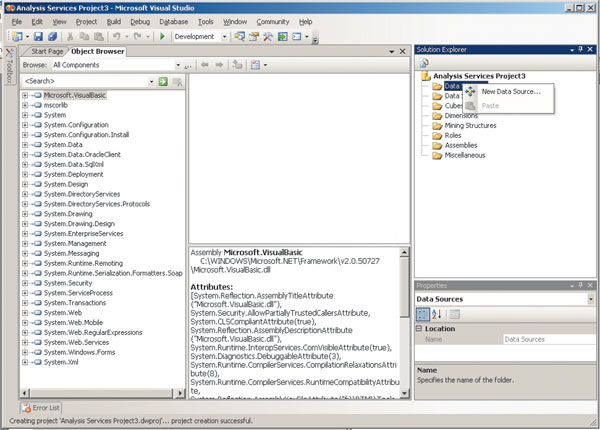The width and height of the screenshot is (600, 430).
Task: Click the Name property value field
Action: click(x=549, y=339)
